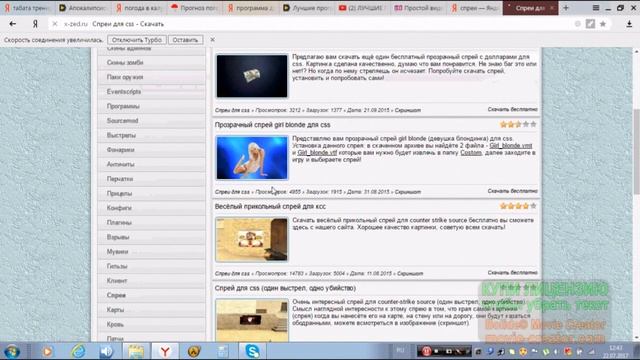Open Skype from the taskbar
The height and width of the screenshot is (360, 640).
[252, 351]
